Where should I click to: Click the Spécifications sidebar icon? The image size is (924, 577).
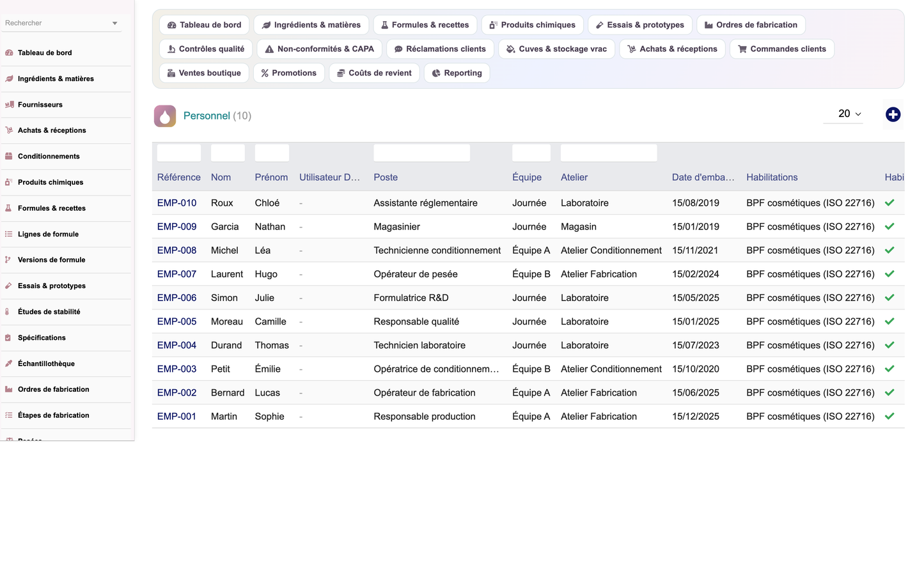tap(9, 337)
